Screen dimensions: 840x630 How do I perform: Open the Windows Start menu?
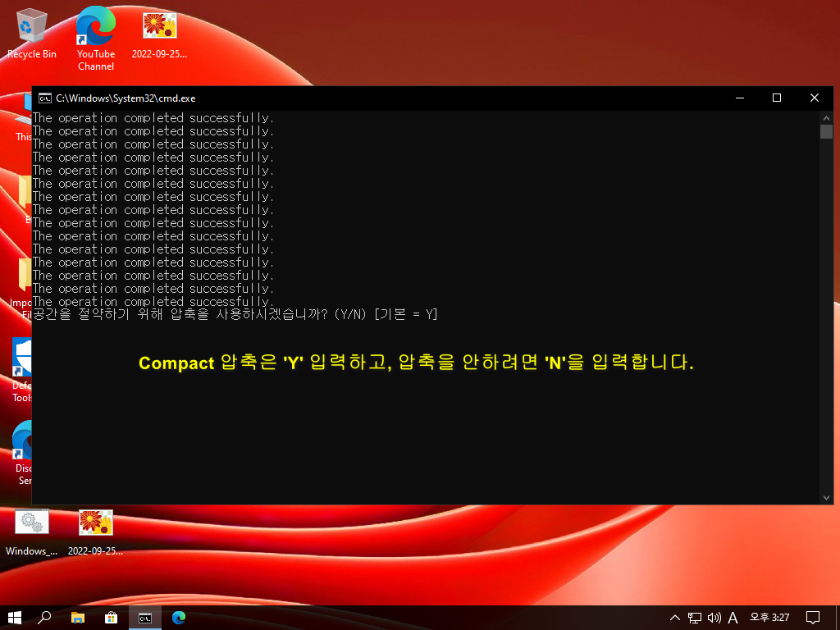[15, 618]
